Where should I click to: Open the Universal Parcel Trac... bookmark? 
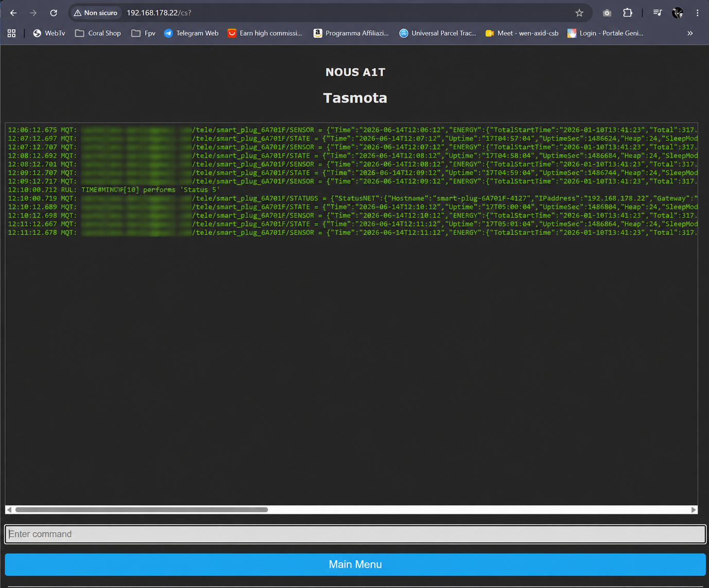(438, 33)
